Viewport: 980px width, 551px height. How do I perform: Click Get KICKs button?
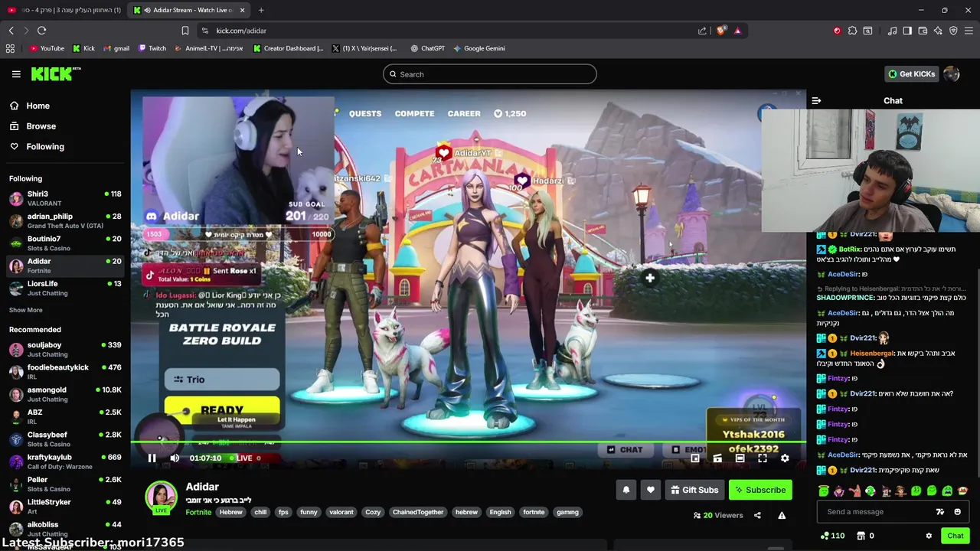click(x=911, y=74)
